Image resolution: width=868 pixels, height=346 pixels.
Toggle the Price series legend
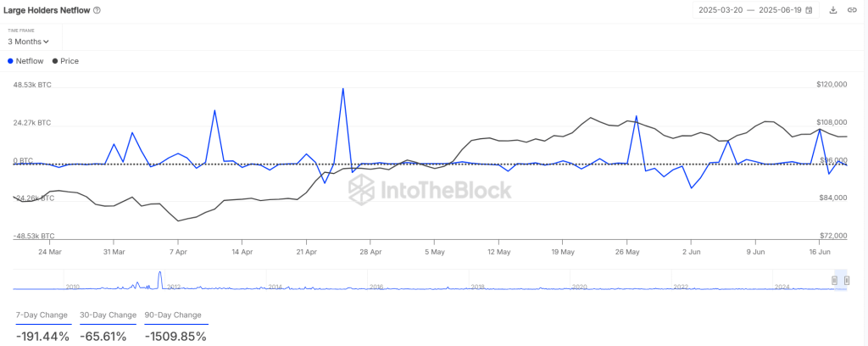pos(65,61)
